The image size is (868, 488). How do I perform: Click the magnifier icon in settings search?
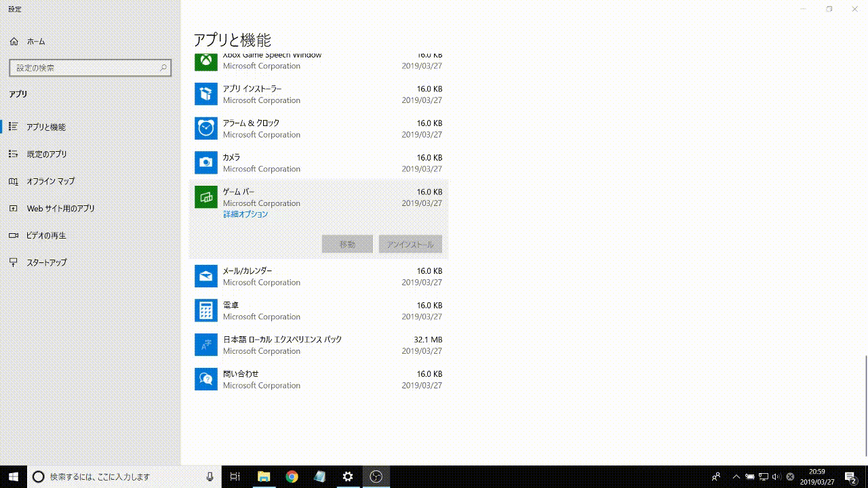[163, 68]
